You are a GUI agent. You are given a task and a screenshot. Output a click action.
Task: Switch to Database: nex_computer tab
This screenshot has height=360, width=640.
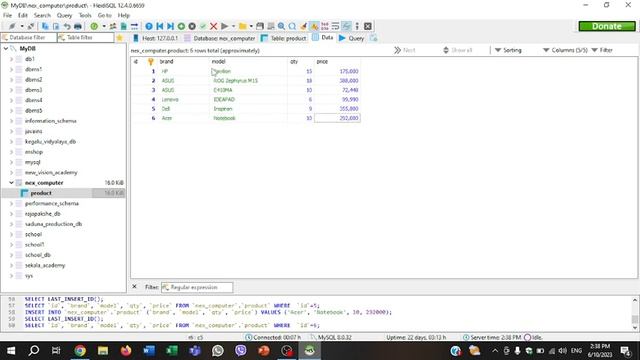pos(220,38)
